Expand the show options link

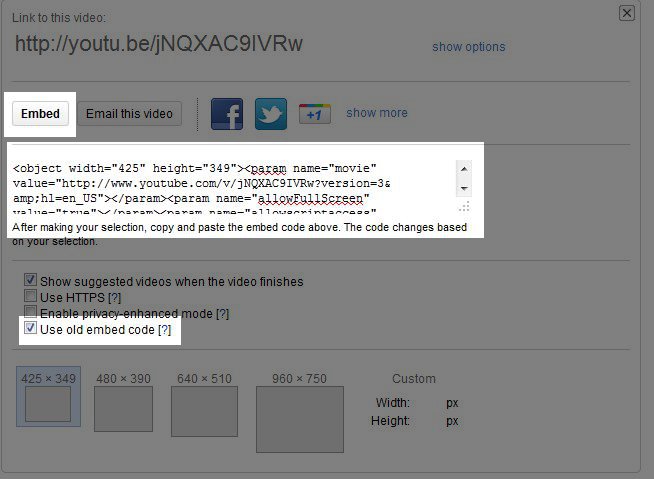pyautogui.click(x=468, y=47)
